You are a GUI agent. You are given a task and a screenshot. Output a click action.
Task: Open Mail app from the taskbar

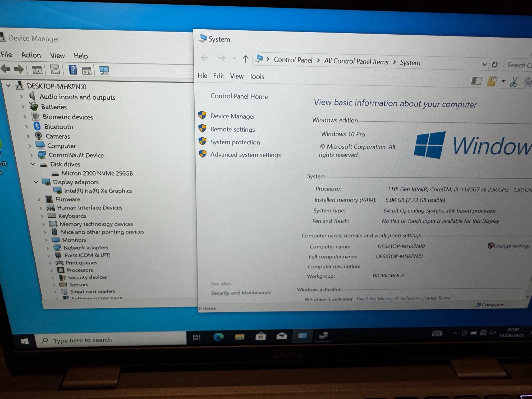pyautogui.click(x=281, y=336)
